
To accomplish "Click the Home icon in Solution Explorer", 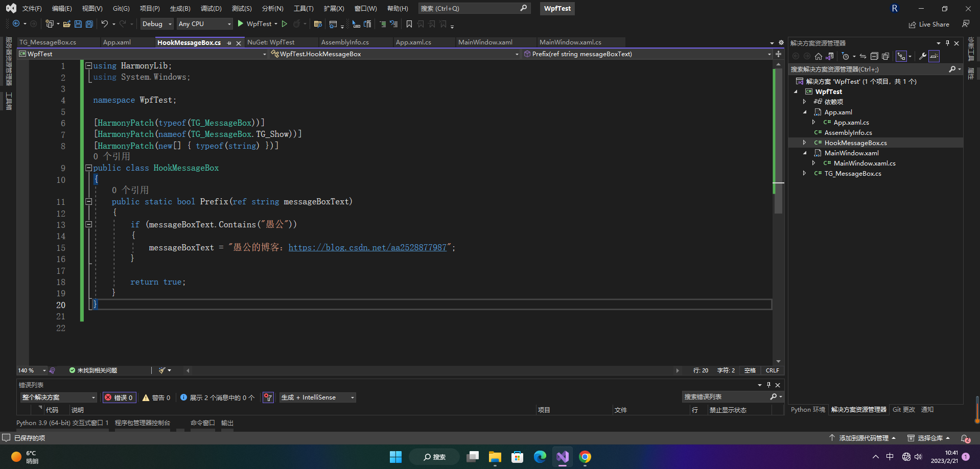I will [x=819, y=56].
